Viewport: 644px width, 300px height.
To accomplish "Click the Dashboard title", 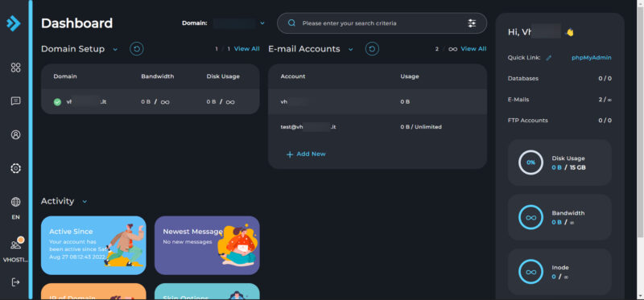I will point(76,23).
